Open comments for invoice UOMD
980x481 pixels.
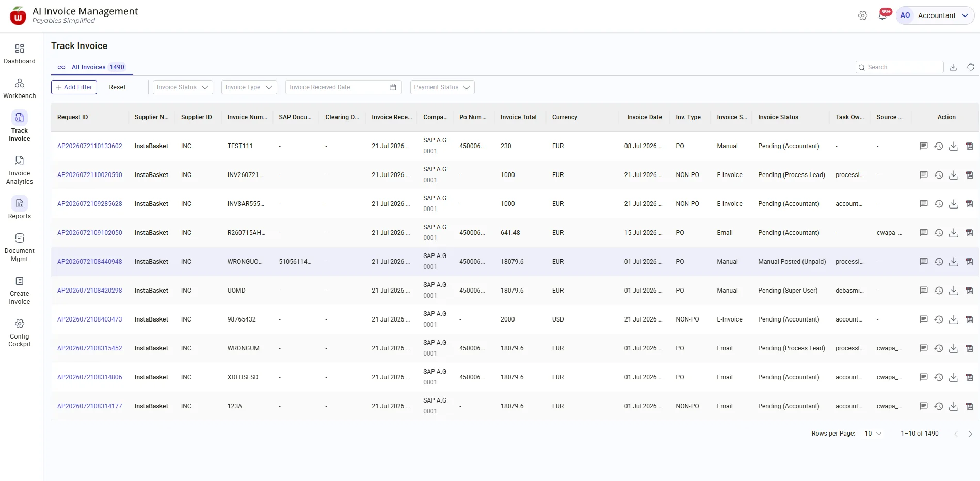924,291
